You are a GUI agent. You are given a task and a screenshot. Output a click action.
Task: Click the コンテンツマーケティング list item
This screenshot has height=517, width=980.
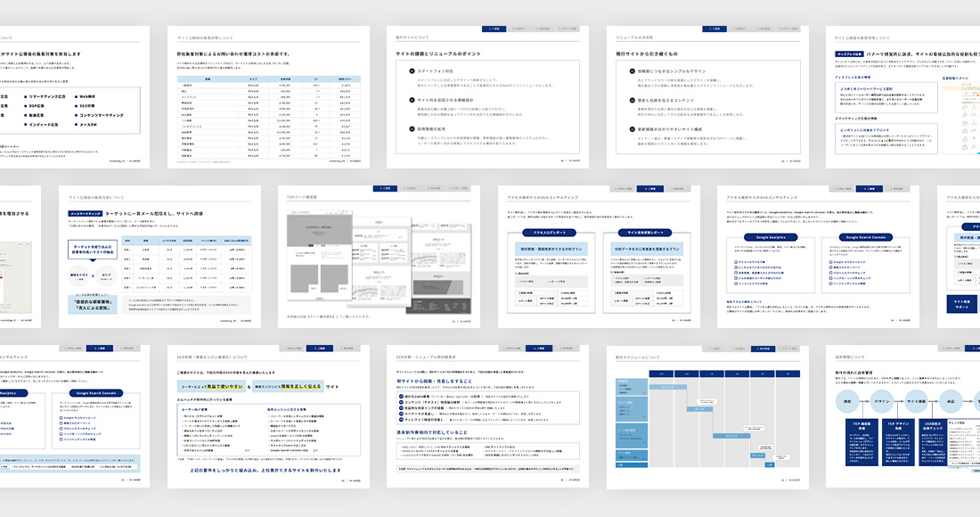pos(101,115)
